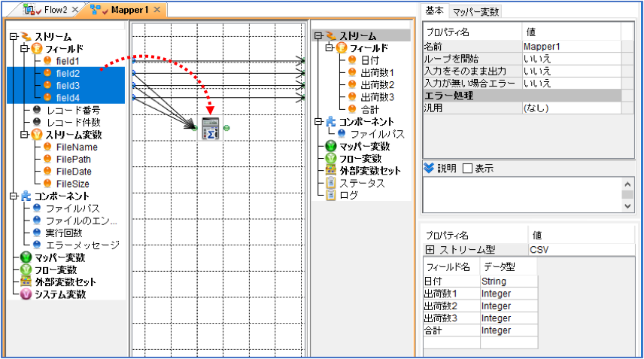
Task: Select 合計 output field in right tree
Action: [x=369, y=109]
